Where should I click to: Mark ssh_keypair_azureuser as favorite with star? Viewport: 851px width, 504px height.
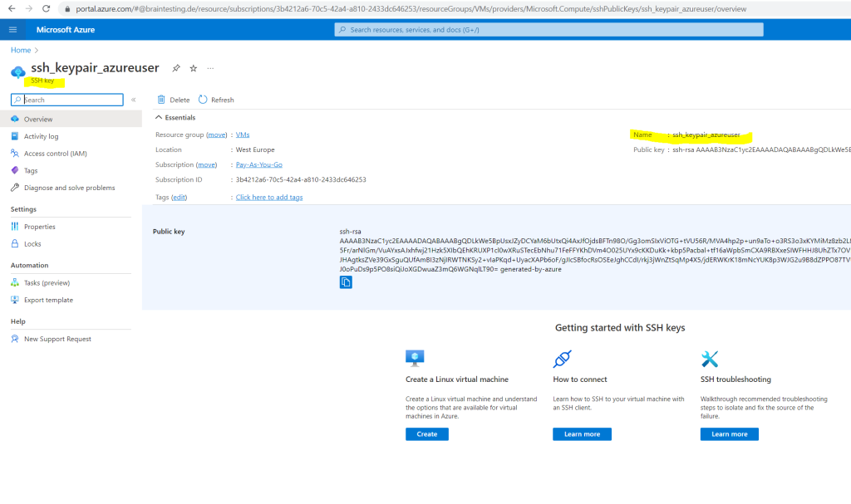[193, 68]
